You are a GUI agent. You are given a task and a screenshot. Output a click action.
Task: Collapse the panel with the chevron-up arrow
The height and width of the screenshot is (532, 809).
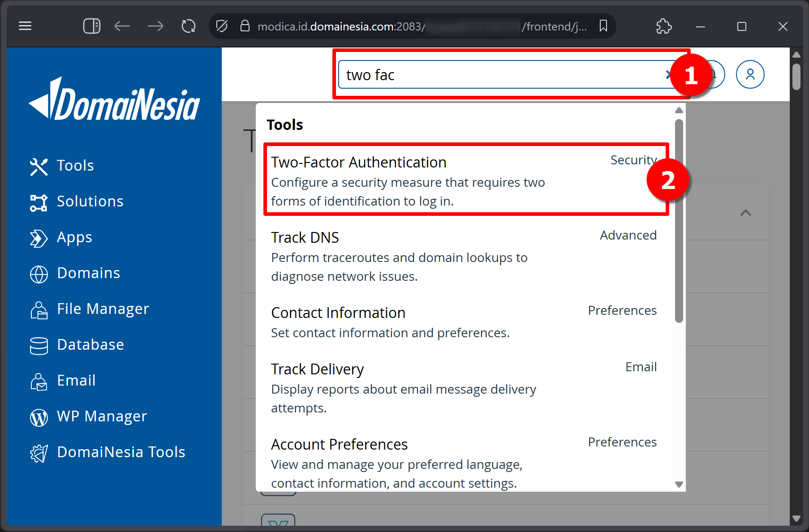point(745,213)
